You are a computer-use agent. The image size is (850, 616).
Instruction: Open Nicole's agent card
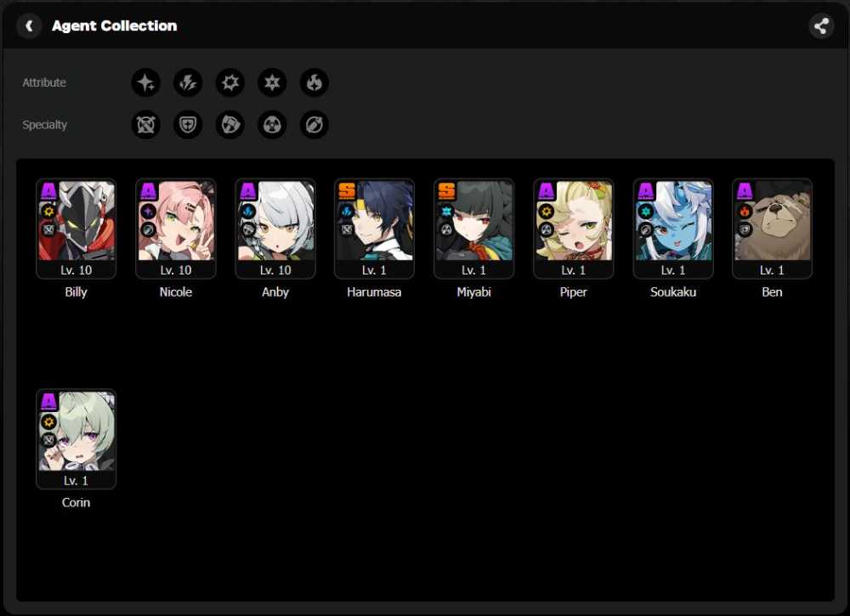(176, 229)
